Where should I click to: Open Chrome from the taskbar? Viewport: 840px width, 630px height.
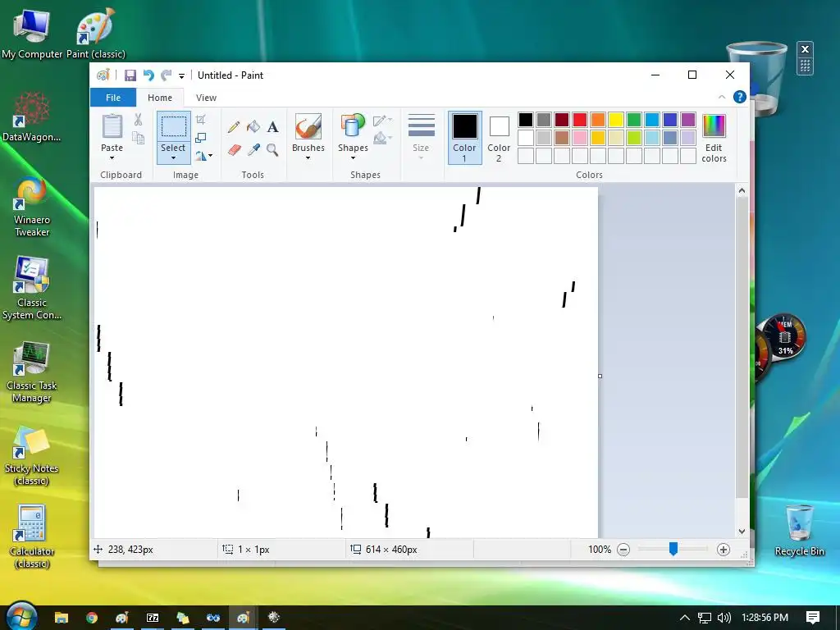(x=92, y=618)
